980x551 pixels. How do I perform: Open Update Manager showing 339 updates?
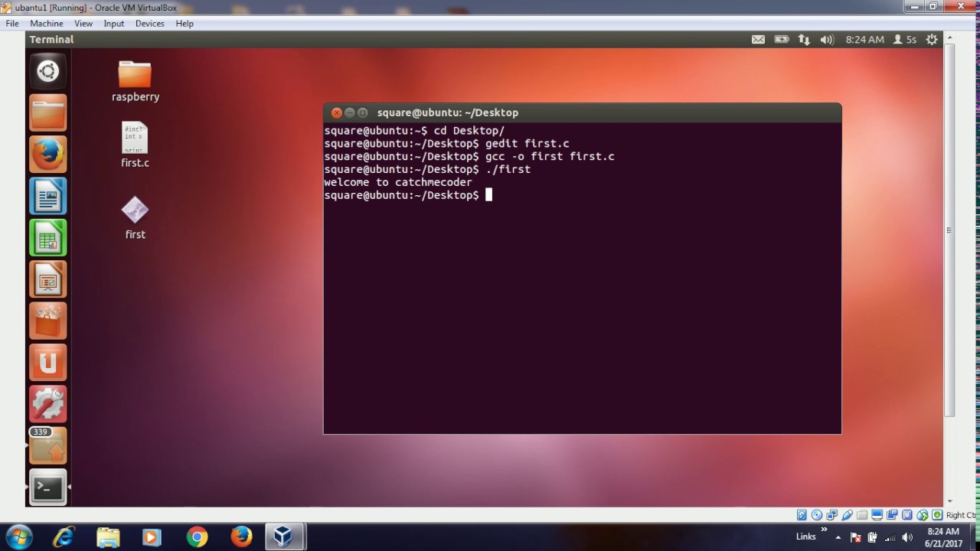(x=47, y=445)
